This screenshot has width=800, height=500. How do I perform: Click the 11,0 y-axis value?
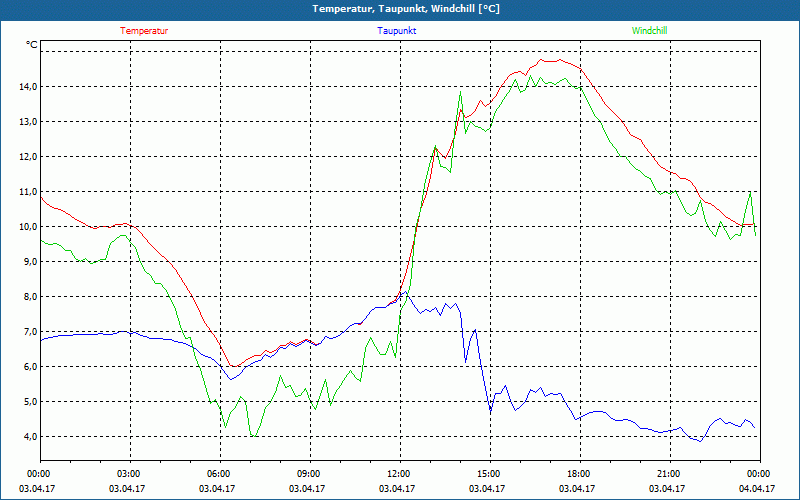point(29,191)
